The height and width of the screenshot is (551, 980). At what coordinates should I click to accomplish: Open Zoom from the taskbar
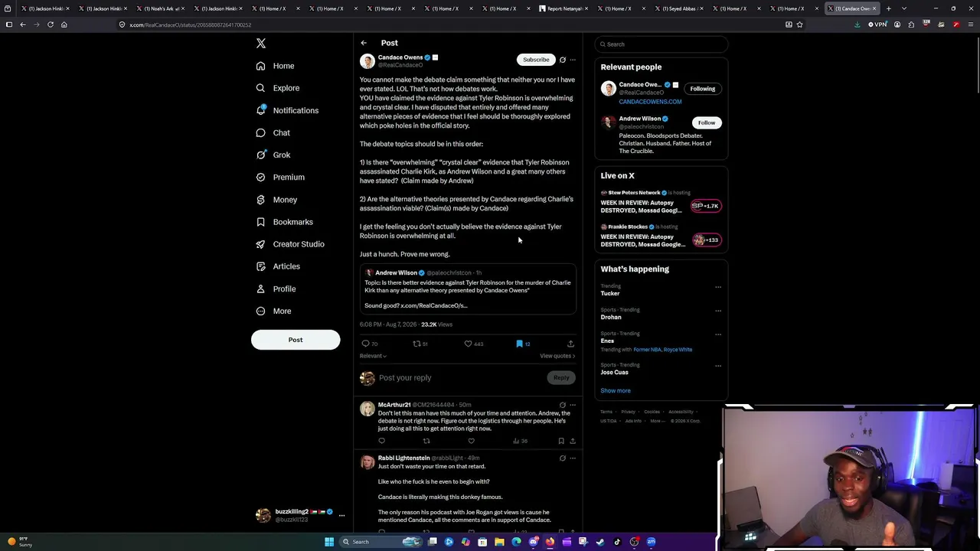(651, 542)
